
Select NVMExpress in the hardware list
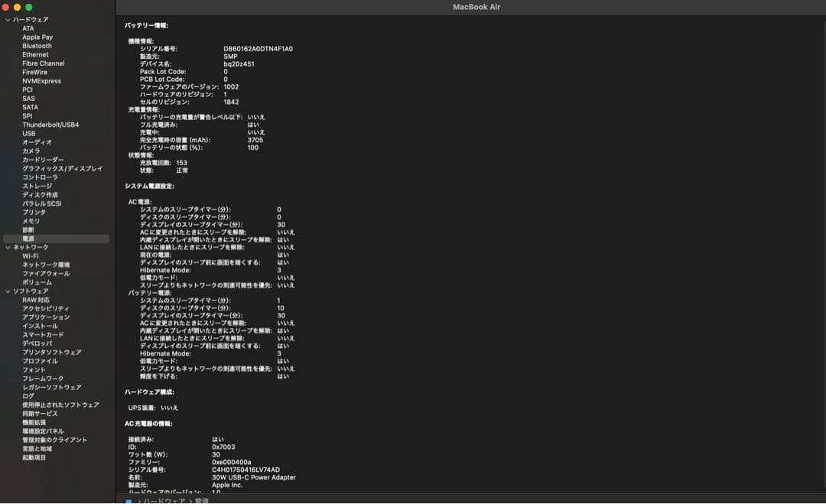[41, 81]
